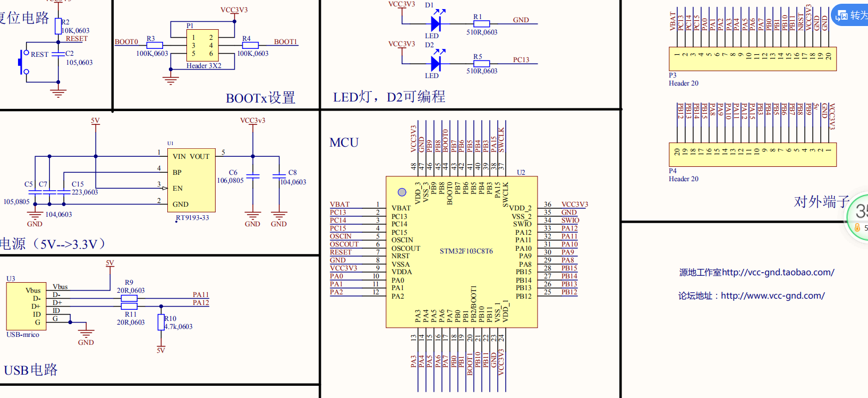Click the BP pin label on U1

pos(177,173)
